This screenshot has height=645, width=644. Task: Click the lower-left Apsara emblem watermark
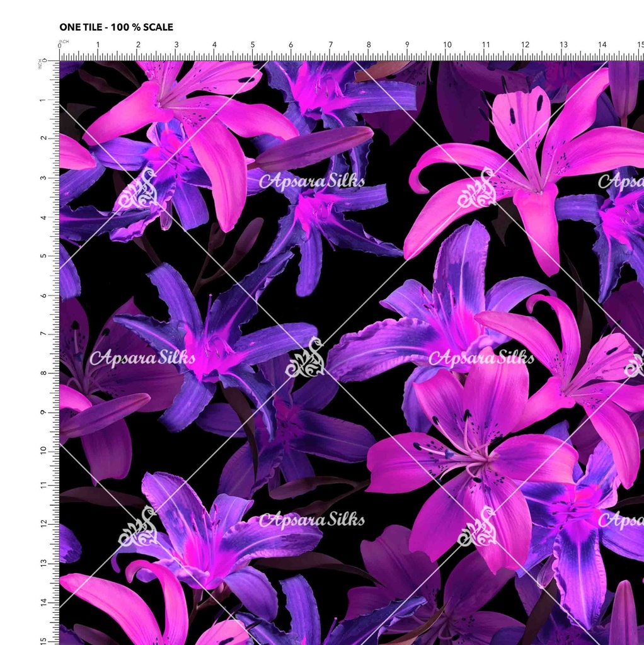click(137, 527)
